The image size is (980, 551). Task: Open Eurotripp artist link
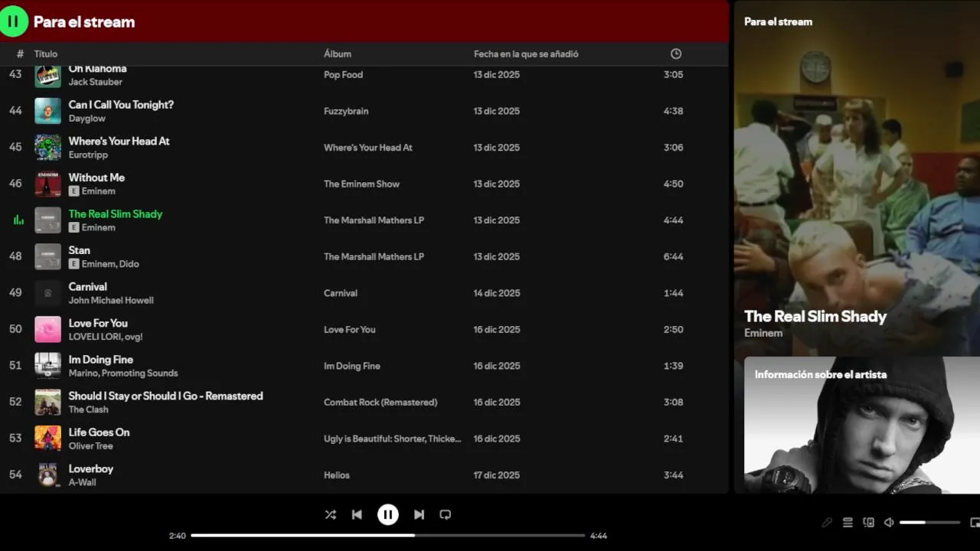coord(88,155)
